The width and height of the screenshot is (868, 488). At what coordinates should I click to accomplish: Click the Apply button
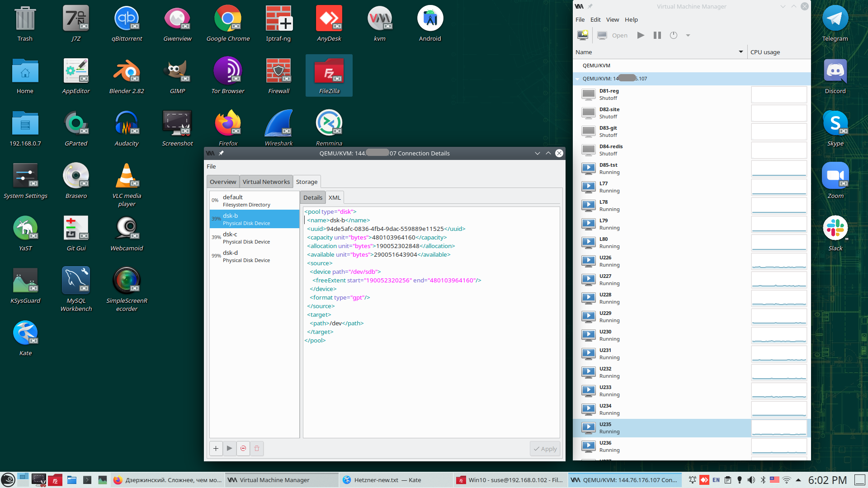(x=545, y=449)
